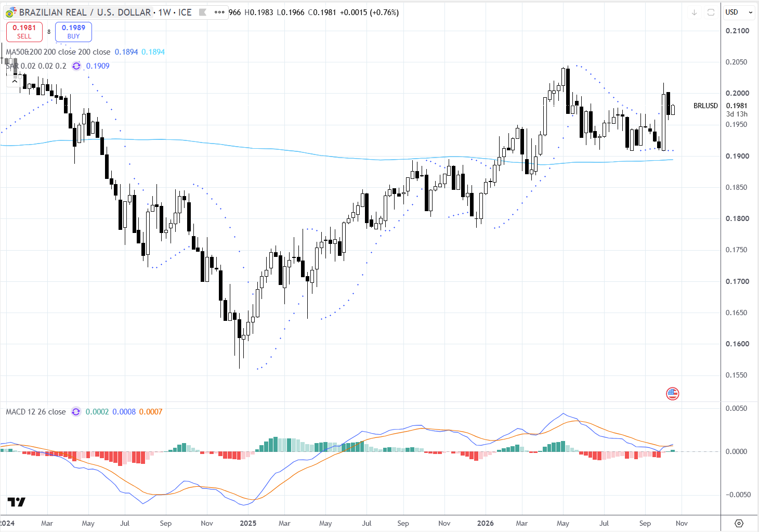Collapse indicator legend with the up chevron
Viewport: 759px width, 532px height.
pyautogui.click(x=14, y=81)
